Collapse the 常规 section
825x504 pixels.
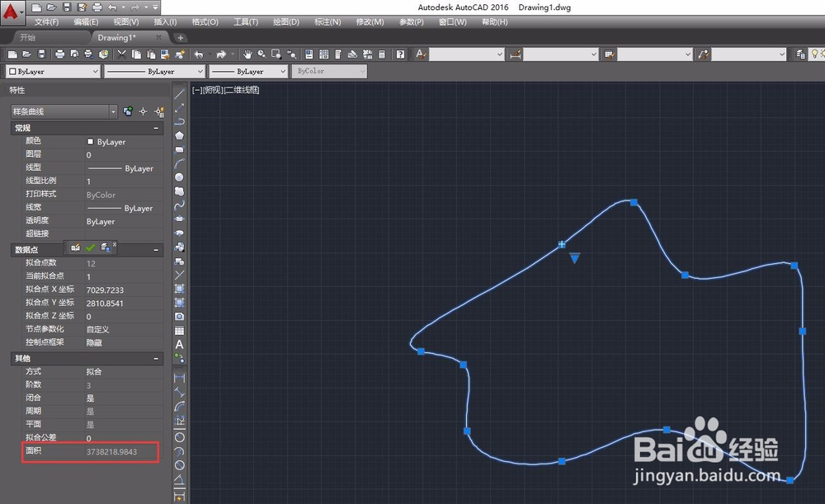tap(156, 128)
